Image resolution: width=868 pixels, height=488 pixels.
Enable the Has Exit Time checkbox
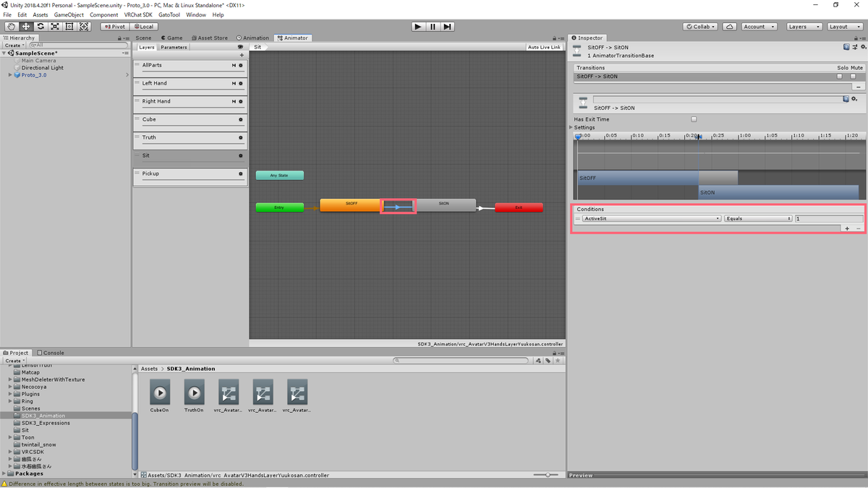(694, 119)
